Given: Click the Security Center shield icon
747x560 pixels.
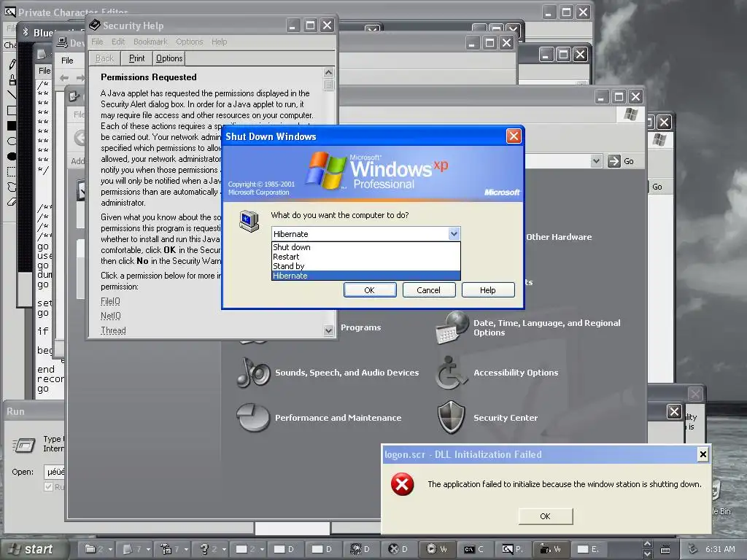Looking at the screenshot, I should [x=451, y=417].
